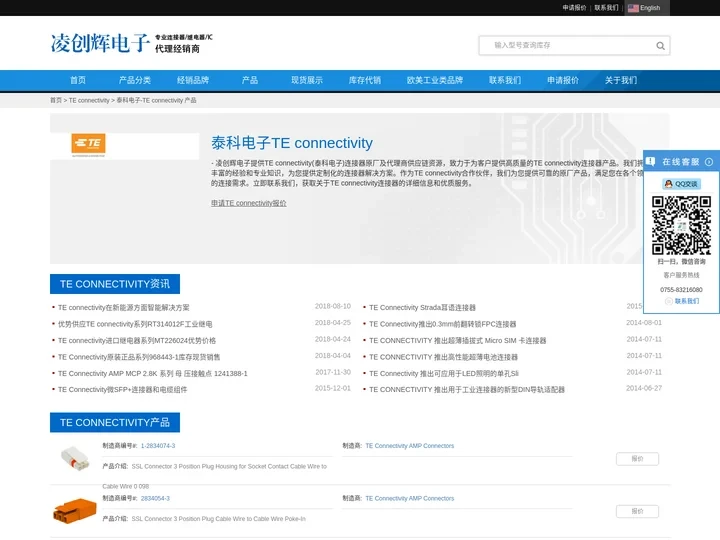The width and height of the screenshot is (720, 540).
Task: Open news 可应用于LED照明的单孔
Action: coord(444,373)
